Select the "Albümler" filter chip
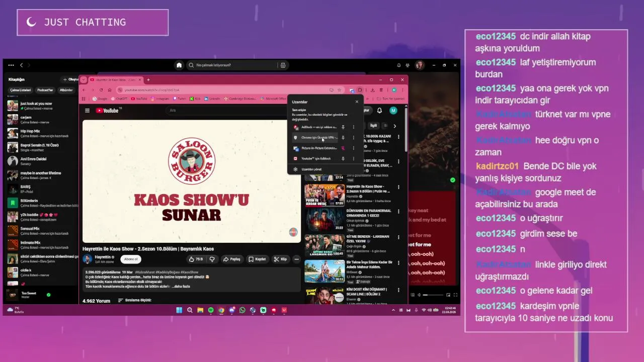The width and height of the screenshot is (644, 362). (x=66, y=90)
